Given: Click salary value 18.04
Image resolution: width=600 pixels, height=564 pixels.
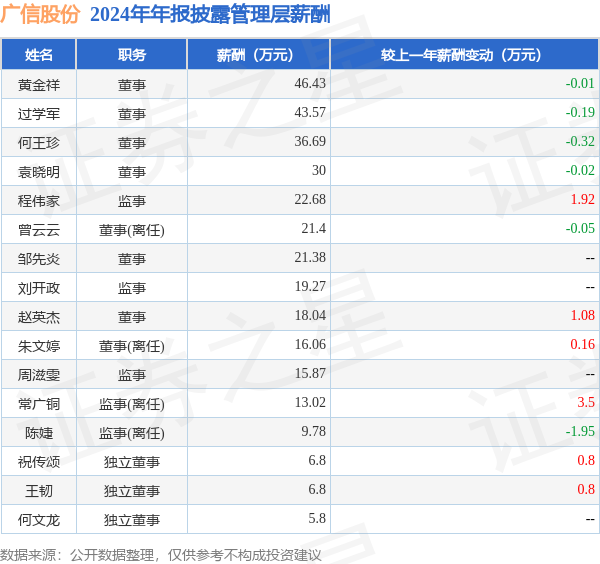Looking at the screenshot, I should point(310,316).
